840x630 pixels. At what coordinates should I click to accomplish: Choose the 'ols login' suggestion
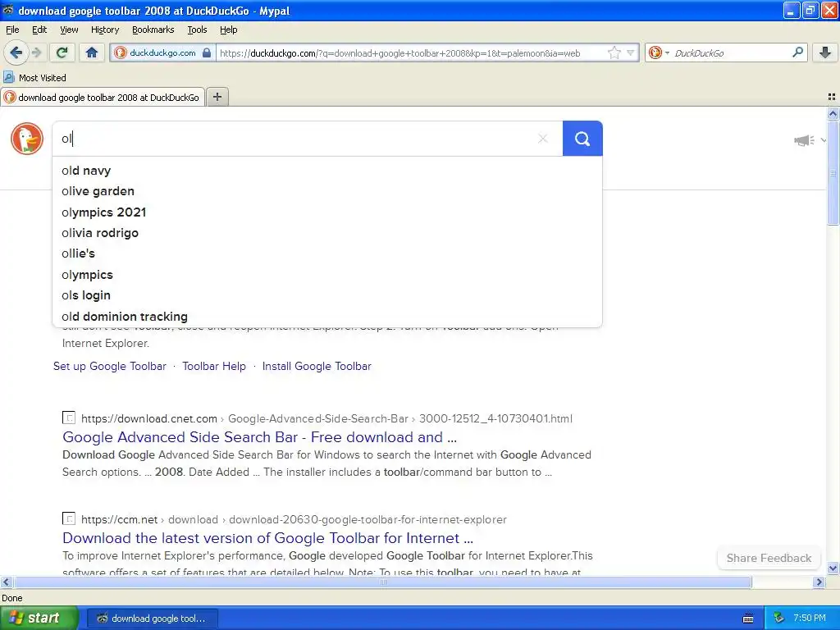click(326, 295)
